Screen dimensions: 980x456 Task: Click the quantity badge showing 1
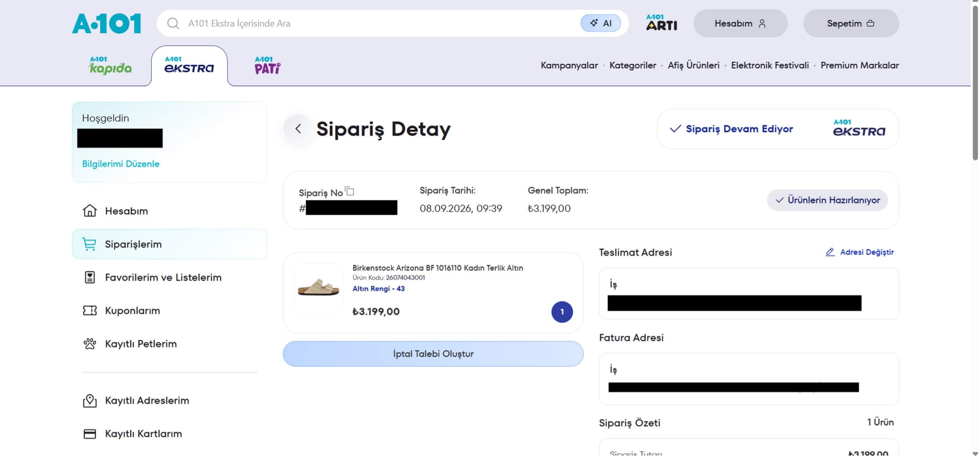click(562, 312)
